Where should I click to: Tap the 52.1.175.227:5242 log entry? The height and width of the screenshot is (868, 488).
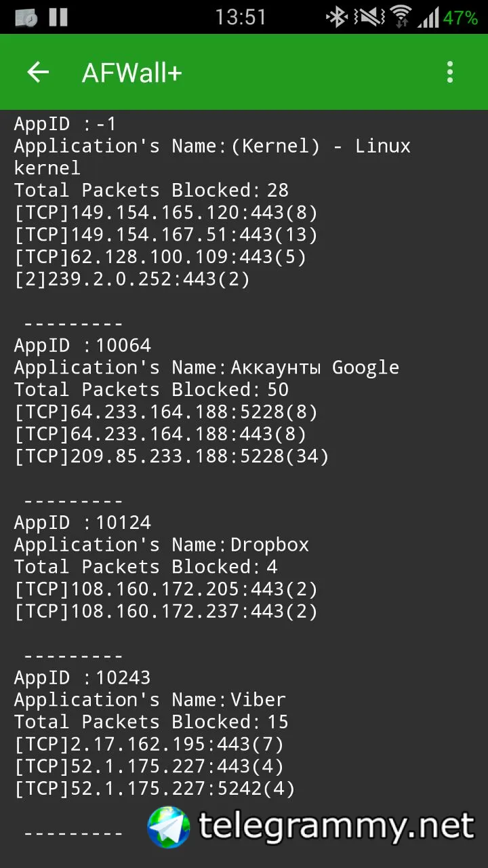coord(155,789)
